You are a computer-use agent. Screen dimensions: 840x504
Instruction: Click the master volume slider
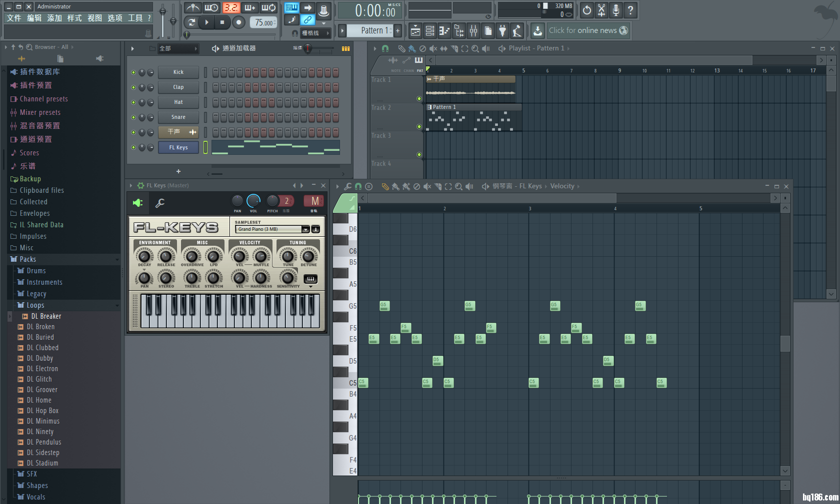click(162, 20)
